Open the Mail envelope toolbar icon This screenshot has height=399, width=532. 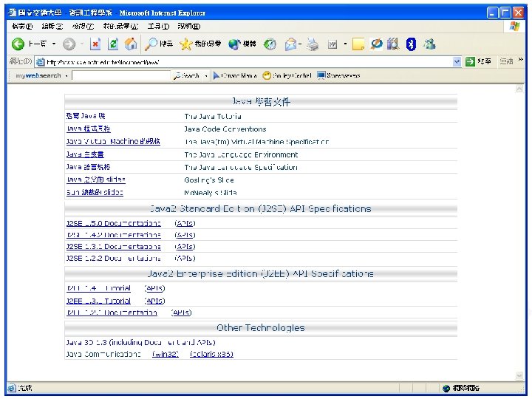pyautogui.click(x=291, y=44)
